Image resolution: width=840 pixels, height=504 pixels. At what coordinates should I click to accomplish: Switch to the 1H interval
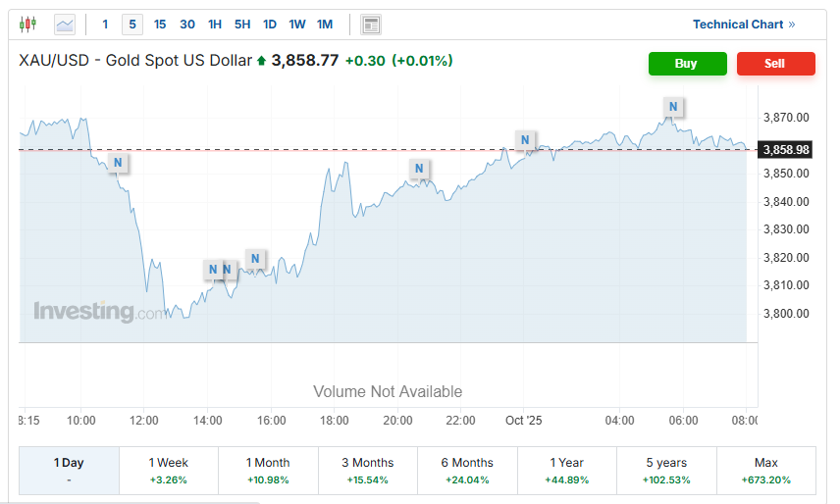coord(215,25)
